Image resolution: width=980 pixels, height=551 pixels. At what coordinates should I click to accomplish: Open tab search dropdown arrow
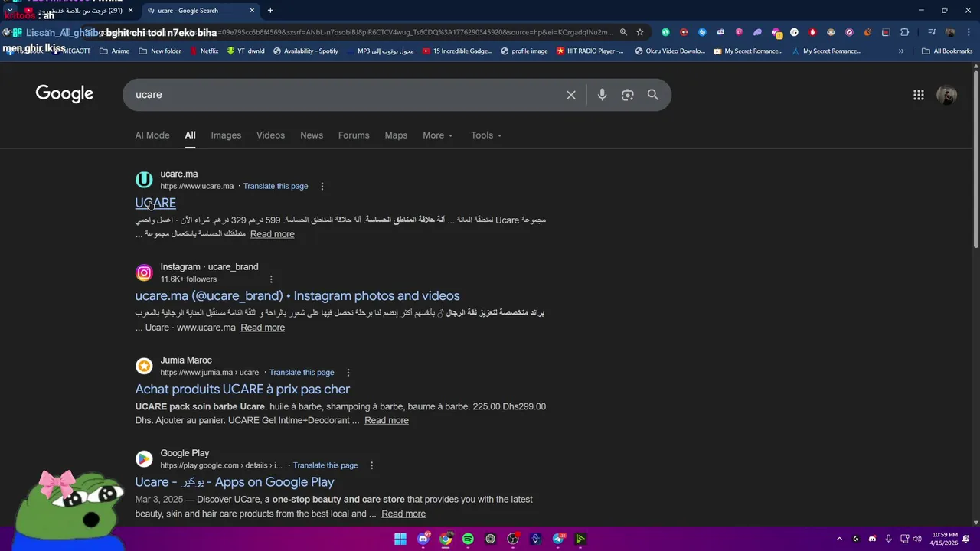pos(10,11)
